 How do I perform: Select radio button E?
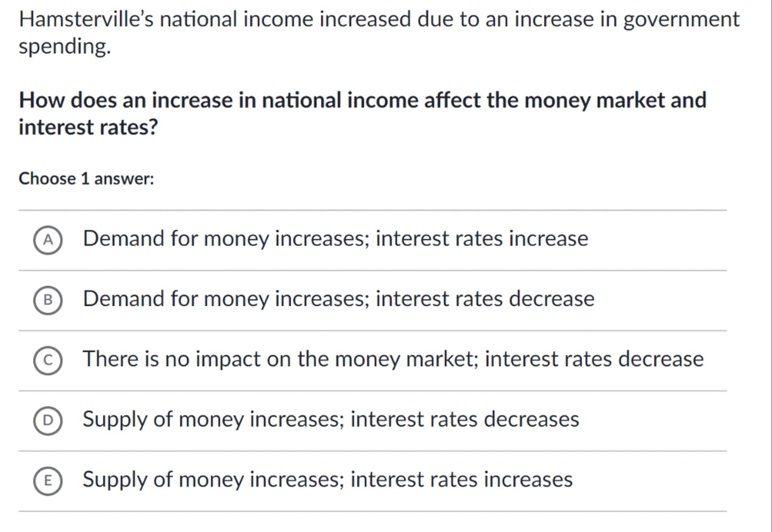pyautogui.click(x=48, y=481)
